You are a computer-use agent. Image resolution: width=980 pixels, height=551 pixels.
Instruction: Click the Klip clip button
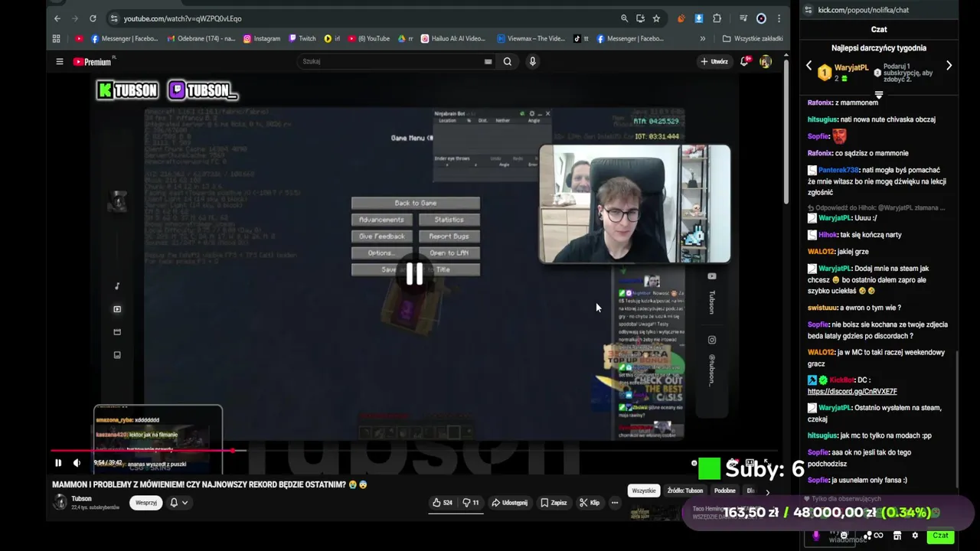click(x=590, y=503)
